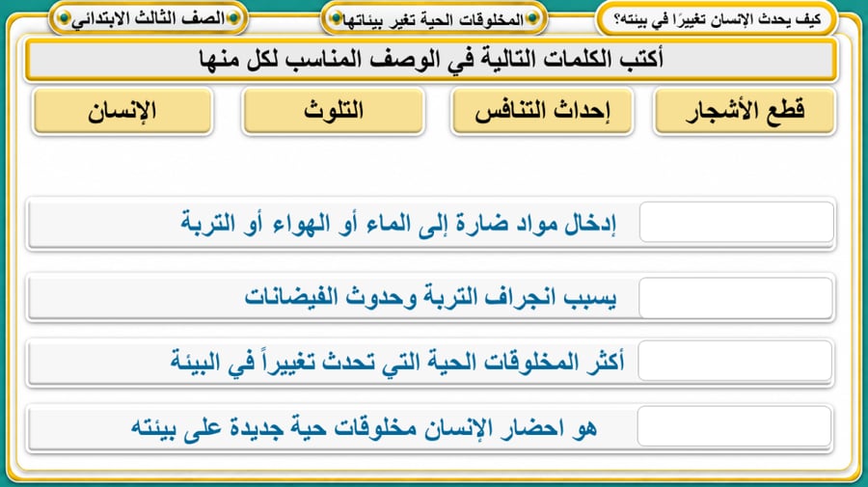Click description text هو احضار الإنسان مخلوقات حية
The height and width of the screenshot is (487, 868).
coord(364,427)
